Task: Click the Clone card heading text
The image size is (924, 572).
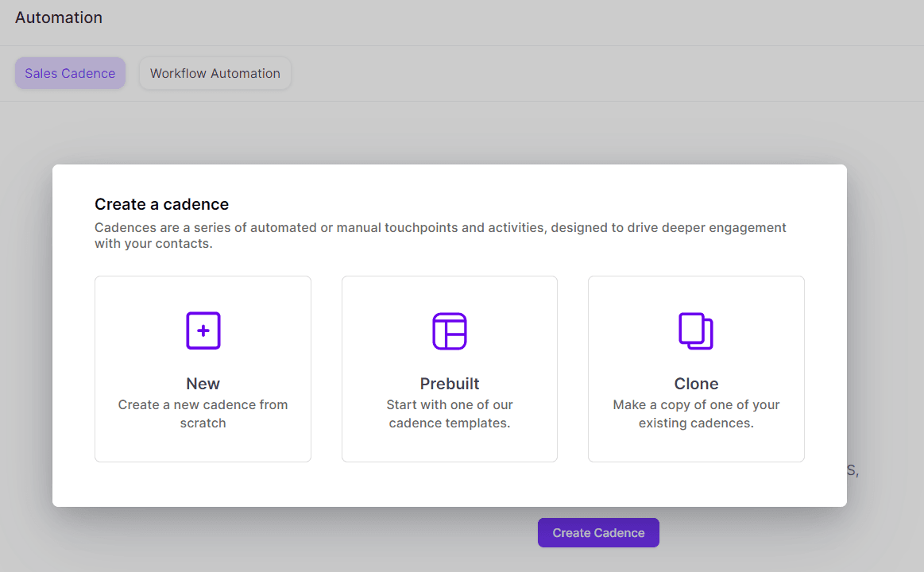Action: tap(696, 383)
